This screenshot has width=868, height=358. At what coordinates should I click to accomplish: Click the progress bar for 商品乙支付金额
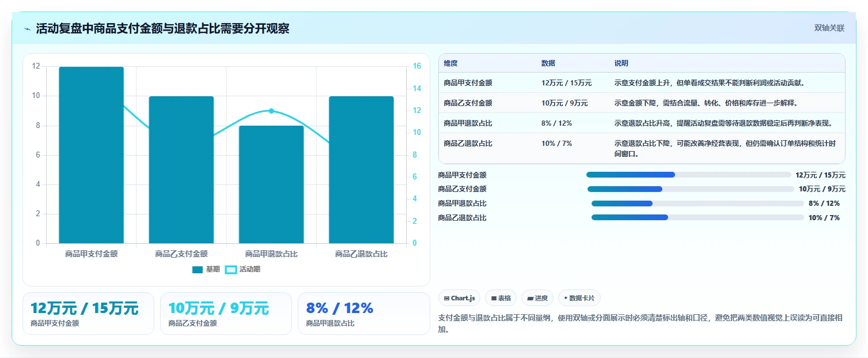tap(691, 189)
